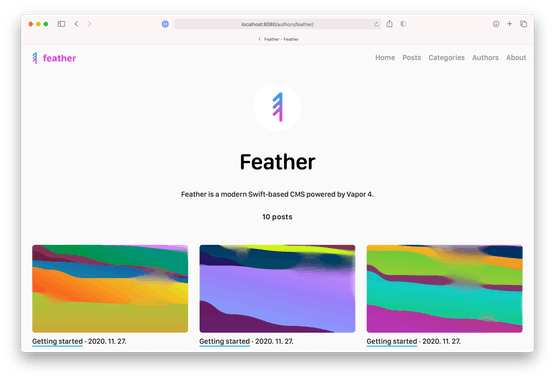This screenshot has height=380, width=555.
Task: Open the green and magenta post thumbnail
Action: (445, 289)
